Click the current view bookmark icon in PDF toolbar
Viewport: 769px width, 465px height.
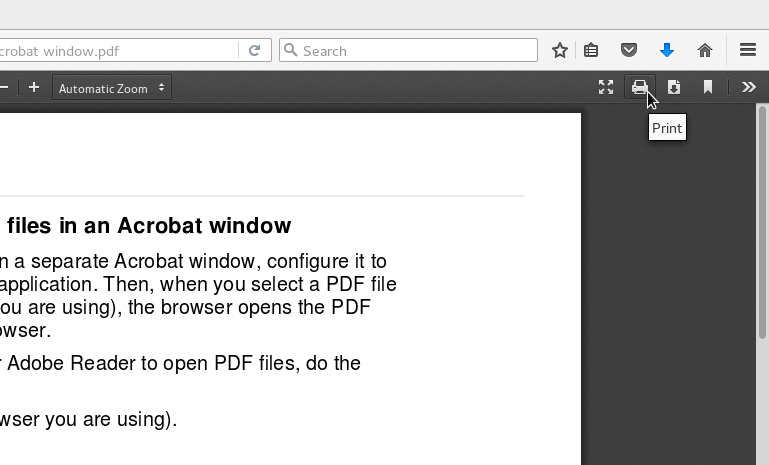pyautogui.click(x=708, y=88)
